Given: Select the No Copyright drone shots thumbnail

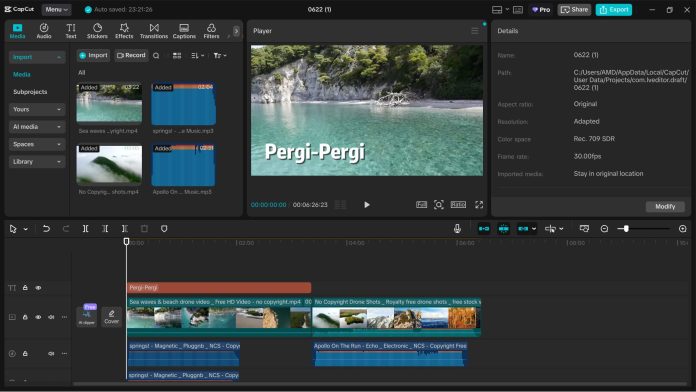Looking at the screenshot, I should (x=109, y=165).
